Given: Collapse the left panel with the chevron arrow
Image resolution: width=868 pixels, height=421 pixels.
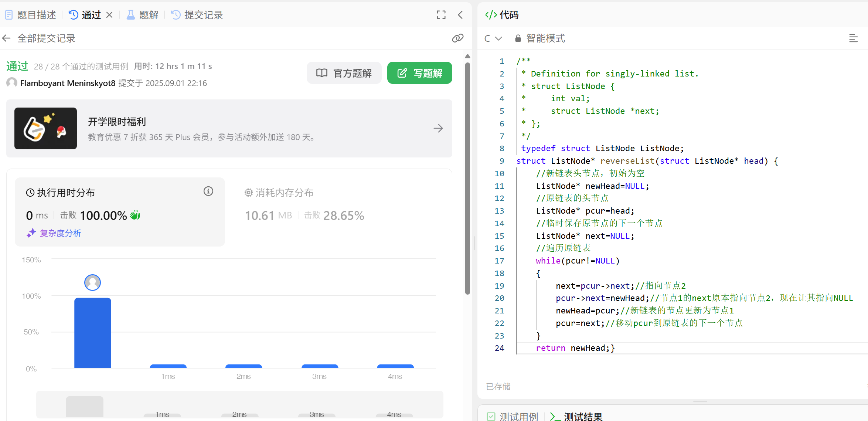Looking at the screenshot, I should (x=460, y=15).
